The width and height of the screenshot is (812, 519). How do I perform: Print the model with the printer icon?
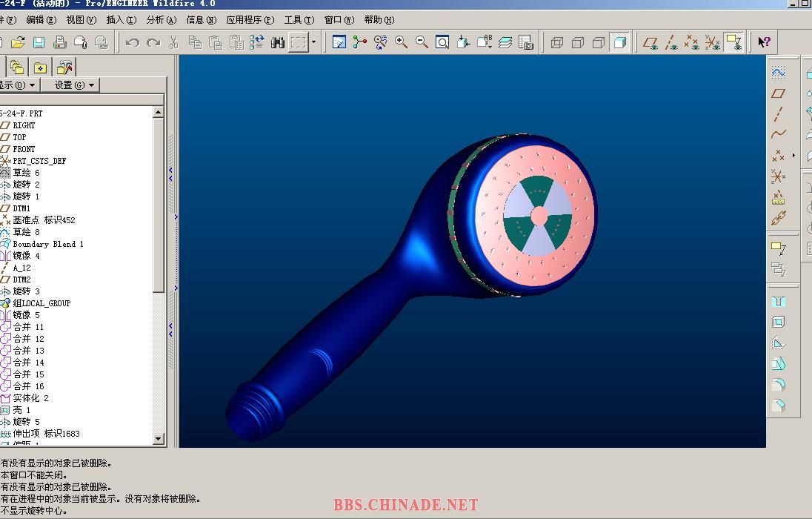(x=59, y=42)
